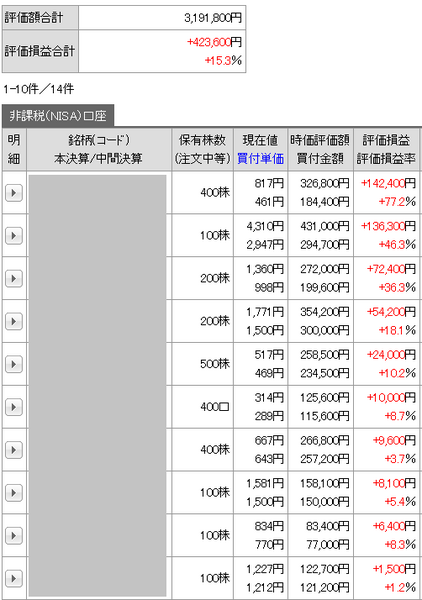Click the 評価額合計 total of 3,191,800円
This screenshot has height=600, width=422.
(x=213, y=18)
